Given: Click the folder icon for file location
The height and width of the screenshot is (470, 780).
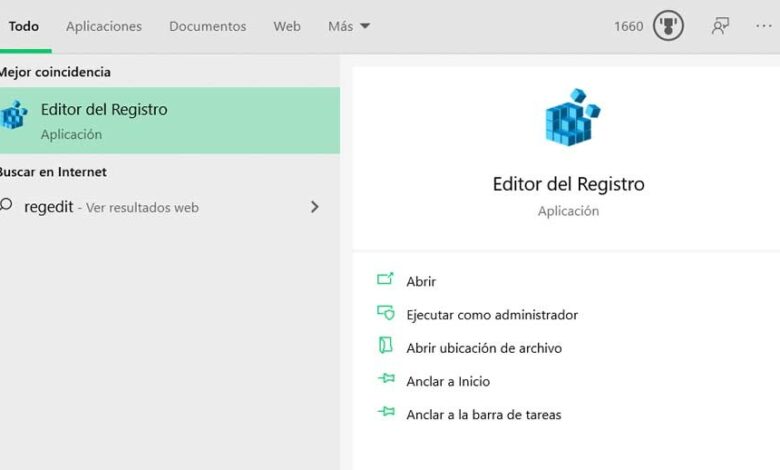Looking at the screenshot, I should click(386, 345).
